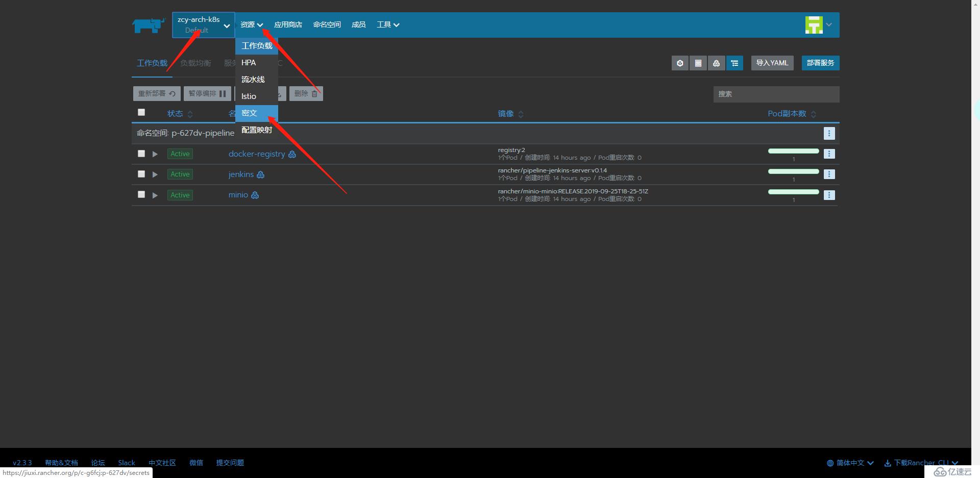Viewport: 980px width, 478px height.
Task: Click docker-registry pod scale bar
Action: pos(793,151)
